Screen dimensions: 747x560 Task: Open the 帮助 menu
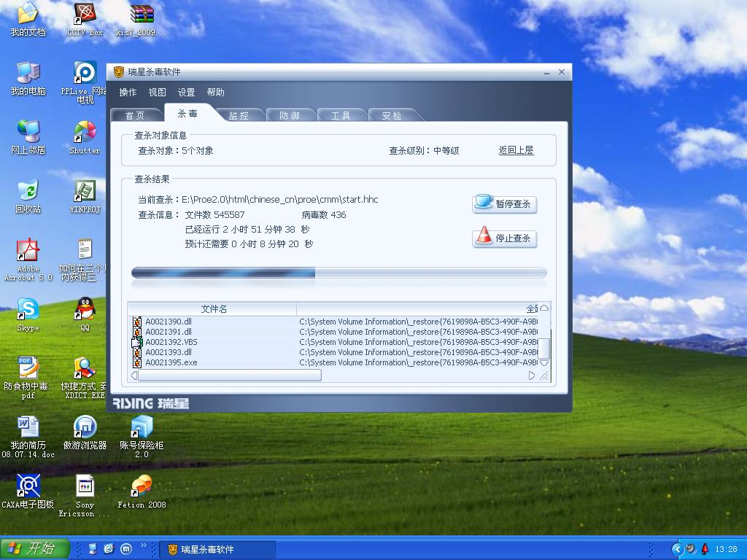[x=215, y=93]
